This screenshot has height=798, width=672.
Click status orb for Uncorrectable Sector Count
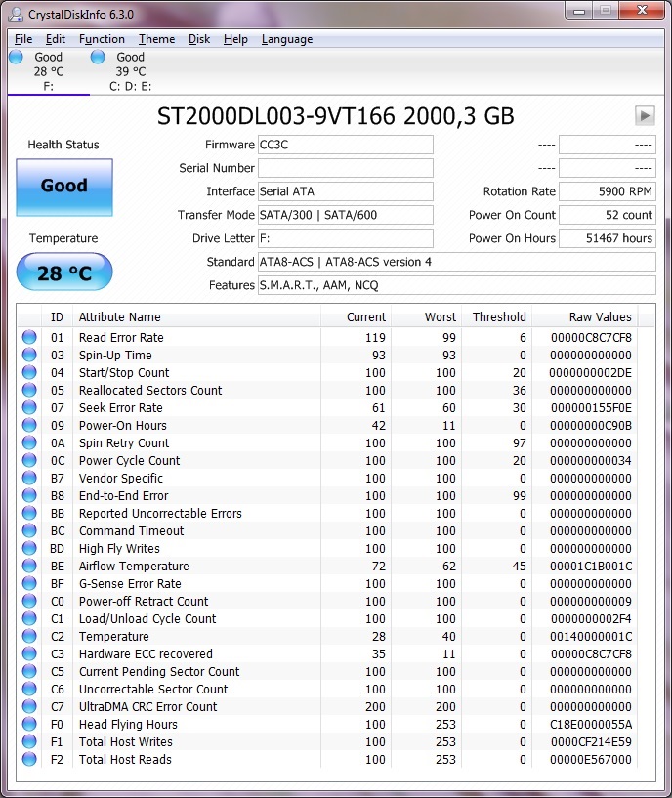click(29, 689)
